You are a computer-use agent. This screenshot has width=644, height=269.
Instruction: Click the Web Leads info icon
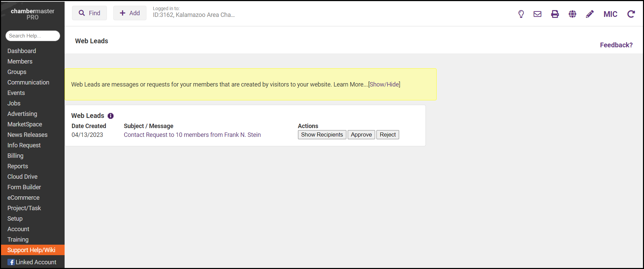tap(111, 116)
